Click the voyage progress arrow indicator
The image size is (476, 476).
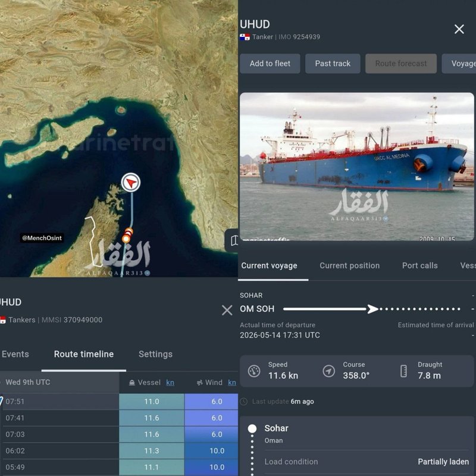coord(373,309)
